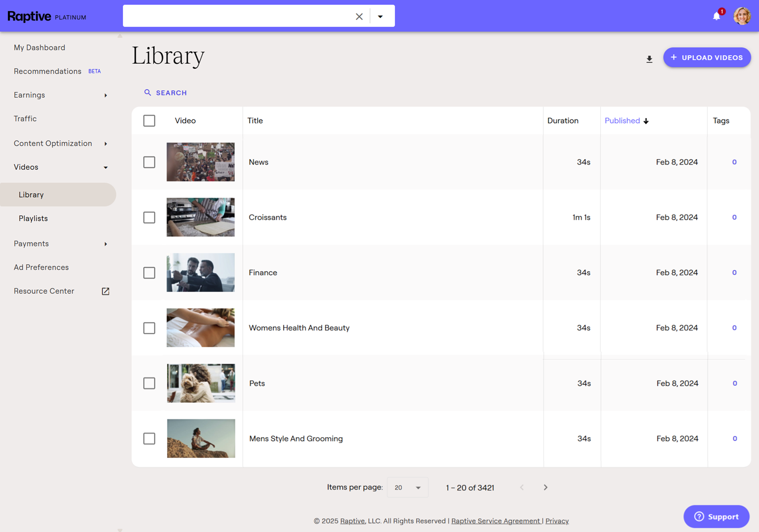The width and height of the screenshot is (759, 532).
Task: Click the Croissants video thumbnail
Action: tap(201, 217)
